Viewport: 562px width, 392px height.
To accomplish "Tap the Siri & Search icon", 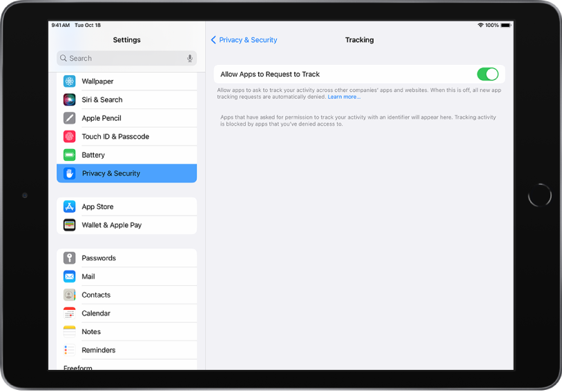I will point(69,99).
